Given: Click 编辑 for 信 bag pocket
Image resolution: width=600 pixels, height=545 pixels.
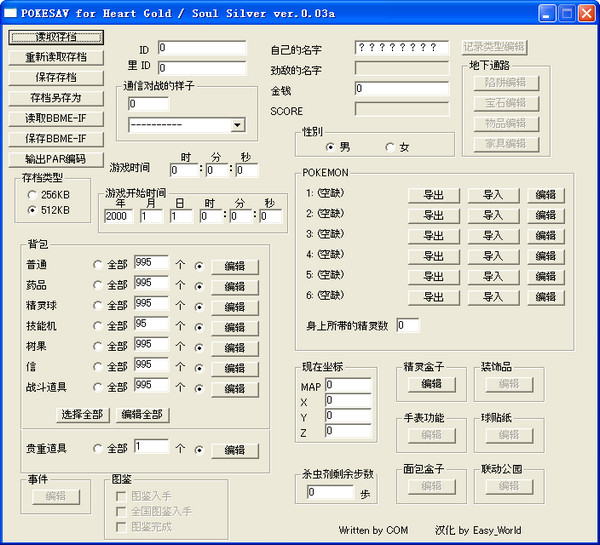Looking at the screenshot, I should point(235,369).
